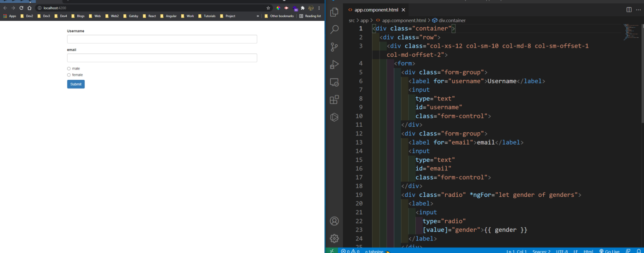Open the editor More Actions menu
Image resolution: width=644 pixels, height=253 pixels.
click(638, 10)
